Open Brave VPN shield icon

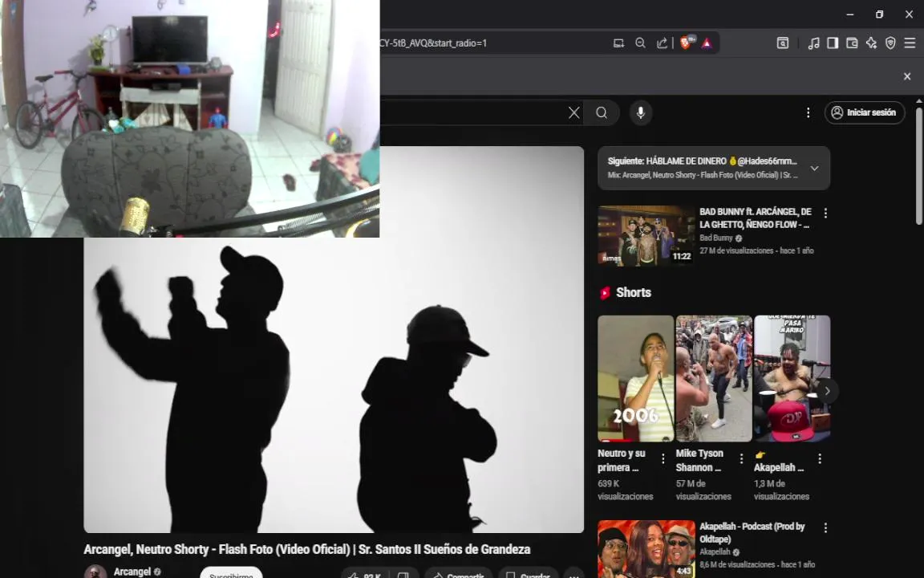[890, 43]
